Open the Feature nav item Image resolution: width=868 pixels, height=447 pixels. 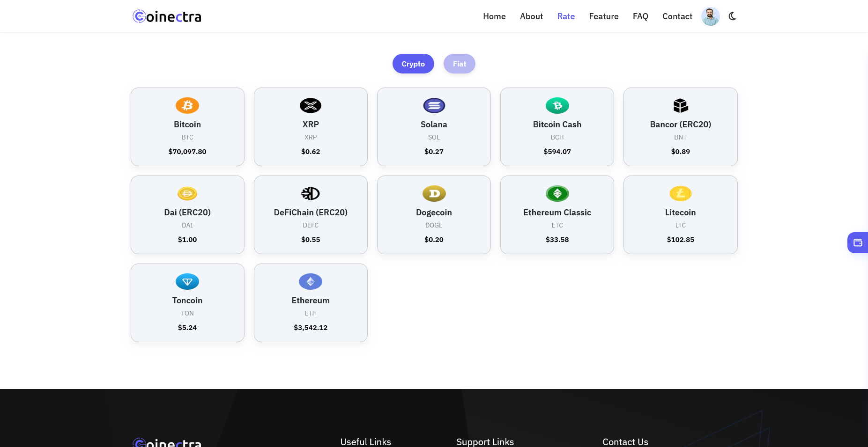(604, 16)
